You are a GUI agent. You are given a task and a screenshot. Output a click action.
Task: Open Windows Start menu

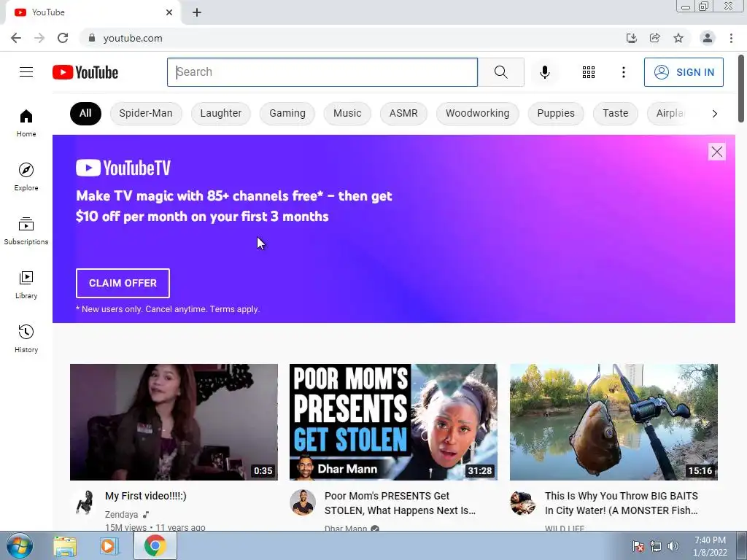20,545
